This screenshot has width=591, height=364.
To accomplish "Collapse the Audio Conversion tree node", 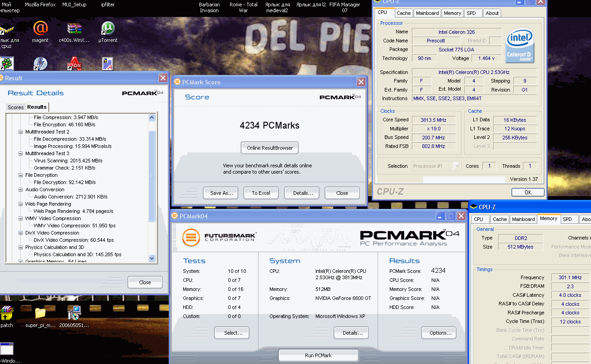I will [21, 189].
